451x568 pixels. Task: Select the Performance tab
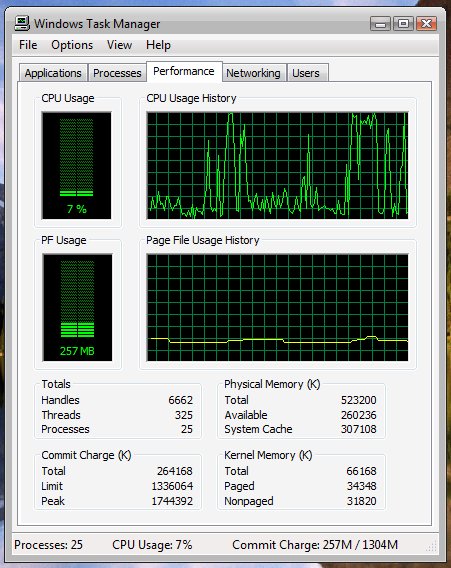184,71
